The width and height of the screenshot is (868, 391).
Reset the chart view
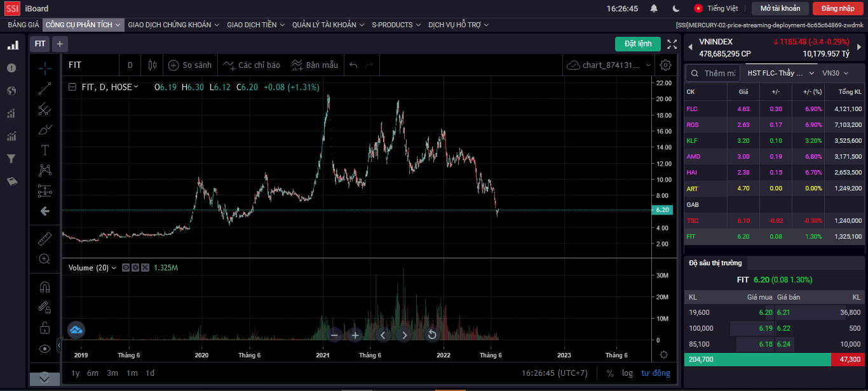pos(432,335)
